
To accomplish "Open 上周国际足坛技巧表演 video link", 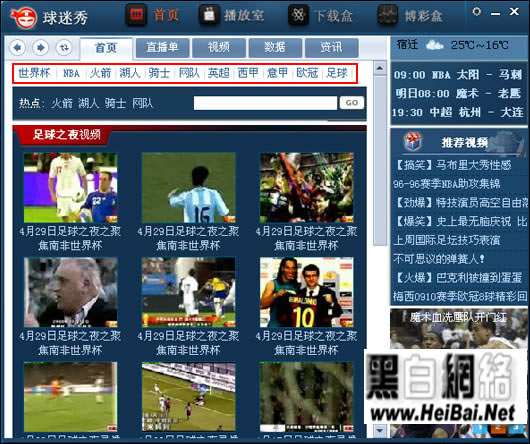I will click(x=447, y=240).
